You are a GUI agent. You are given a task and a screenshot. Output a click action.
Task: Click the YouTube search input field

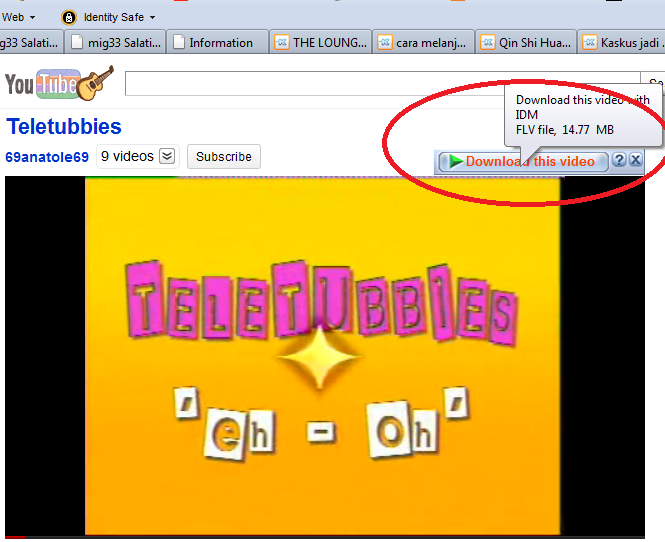382,84
